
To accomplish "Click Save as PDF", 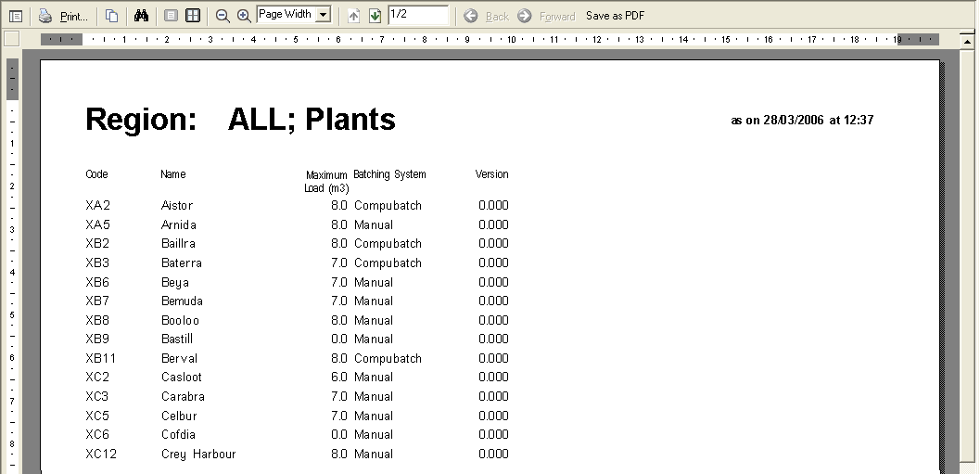I will tap(615, 16).
